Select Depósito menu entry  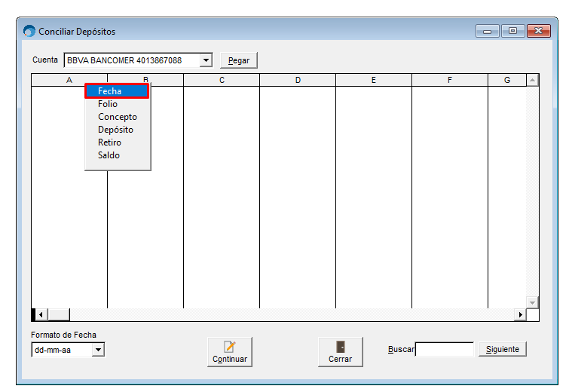click(x=117, y=130)
